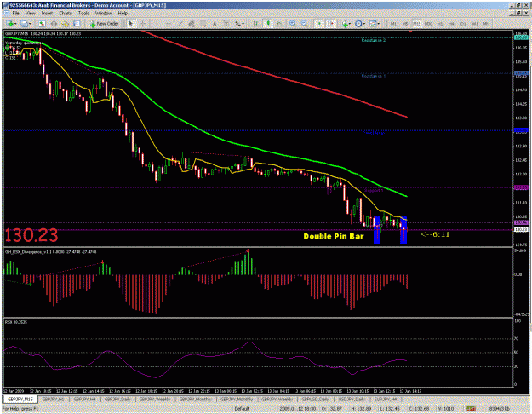Select the Double Pin Bar chart label

pos(334,236)
